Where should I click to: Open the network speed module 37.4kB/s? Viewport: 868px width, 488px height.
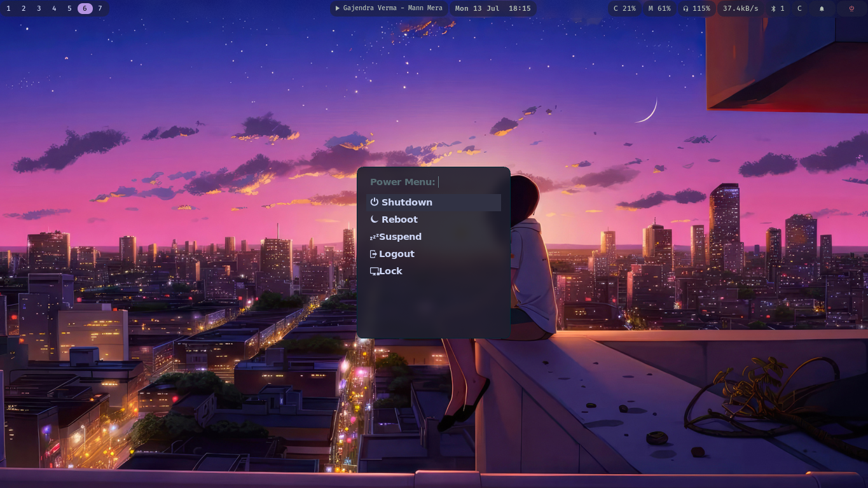[x=740, y=8]
